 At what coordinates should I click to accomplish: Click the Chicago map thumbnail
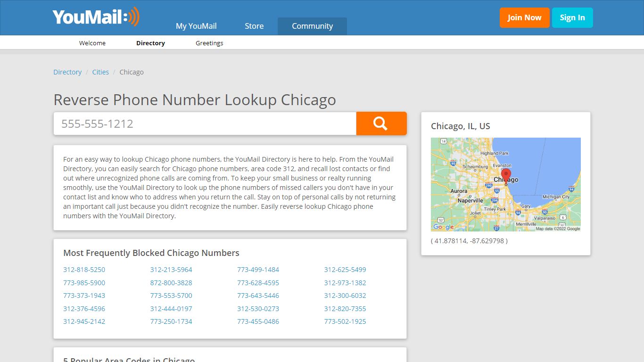coord(506,184)
